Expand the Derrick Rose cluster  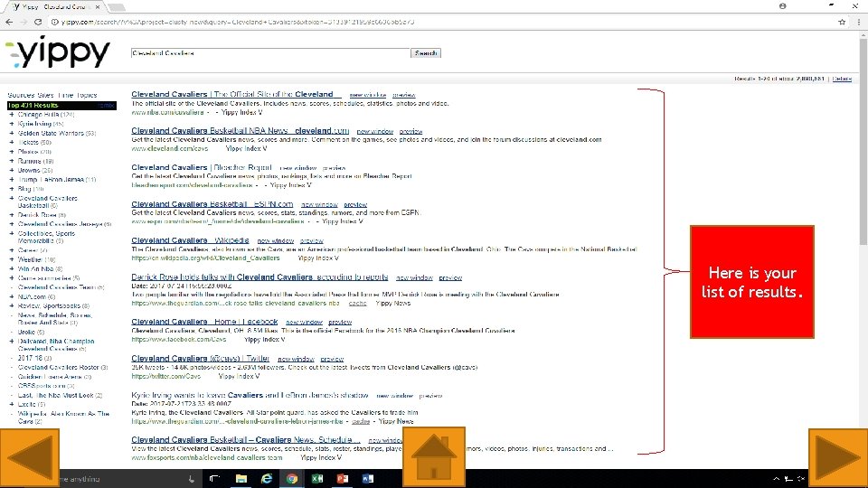(x=12, y=215)
